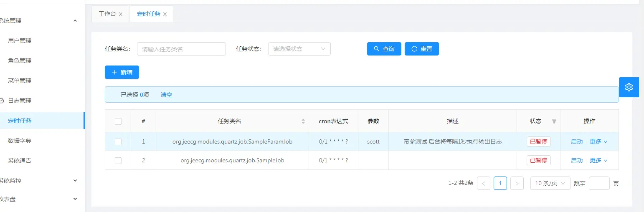Go to next page arrow
Screen dimensions: 644x212
click(x=517, y=183)
